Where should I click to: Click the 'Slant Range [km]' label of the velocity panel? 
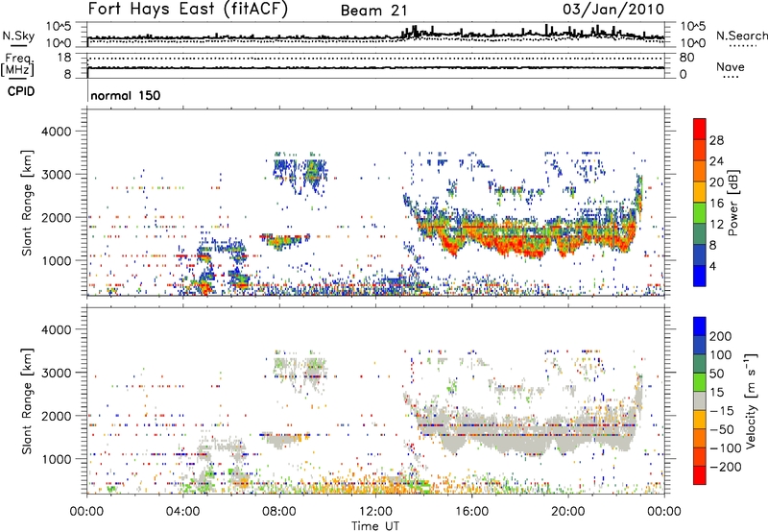pos(27,401)
